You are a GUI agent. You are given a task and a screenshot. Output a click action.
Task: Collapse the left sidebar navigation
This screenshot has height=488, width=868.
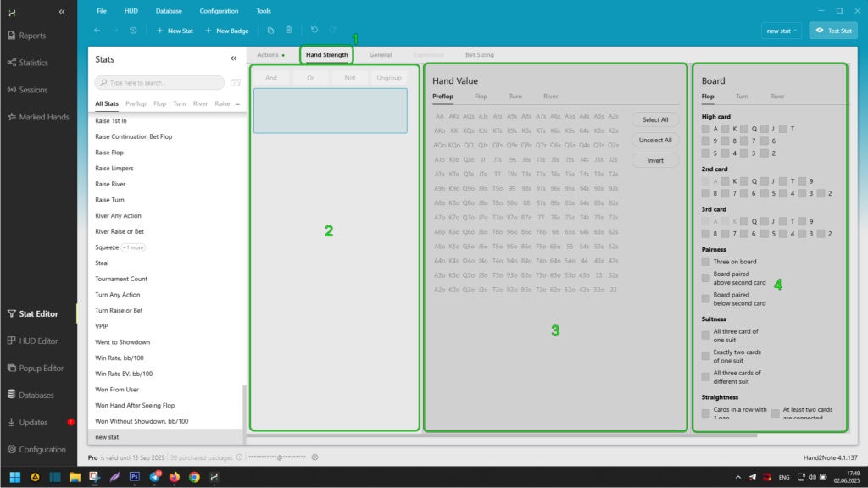62,11
